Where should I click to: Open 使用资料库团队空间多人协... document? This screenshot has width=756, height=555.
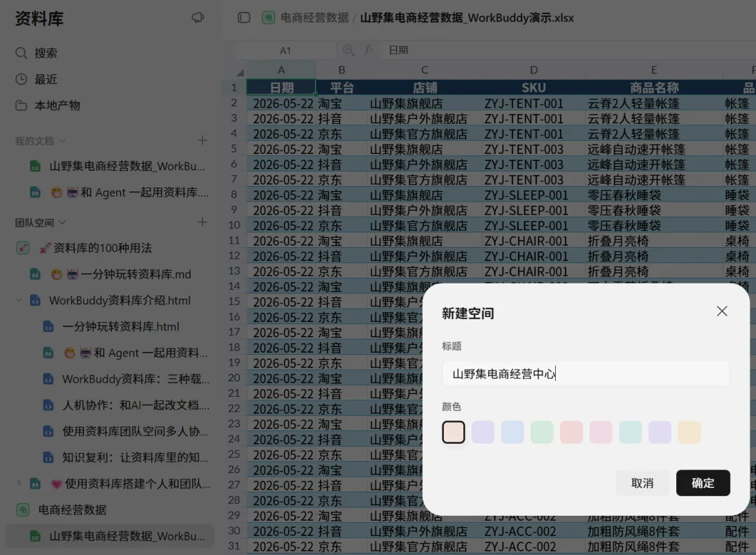[x=135, y=431]
